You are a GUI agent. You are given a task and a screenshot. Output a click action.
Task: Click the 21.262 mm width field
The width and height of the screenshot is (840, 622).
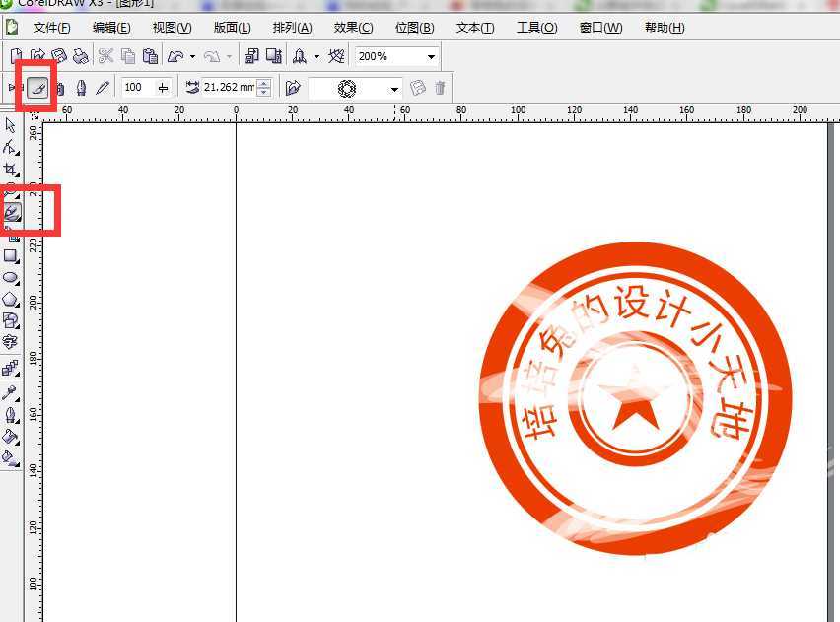pos(227,88)
